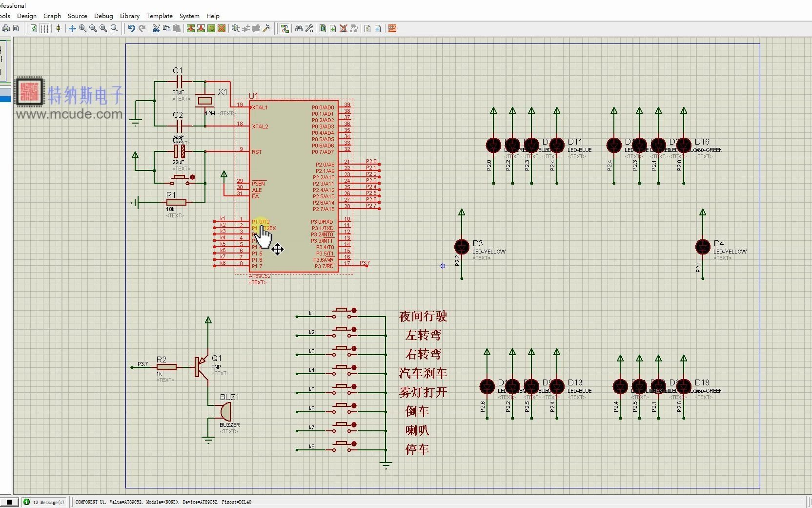
Task: Click the Pick parts from library icon
Action: pos(236,28)
